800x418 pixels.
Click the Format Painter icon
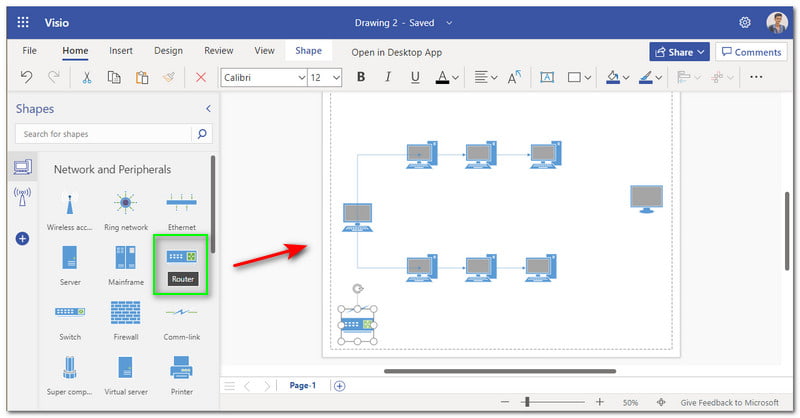click(170, 77)
